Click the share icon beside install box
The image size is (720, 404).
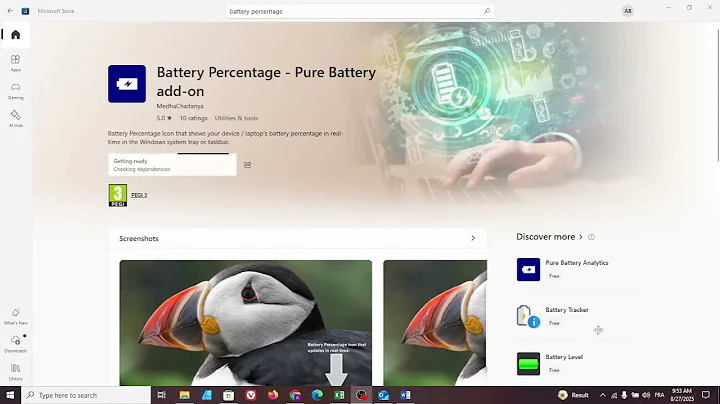coord(248,165)
